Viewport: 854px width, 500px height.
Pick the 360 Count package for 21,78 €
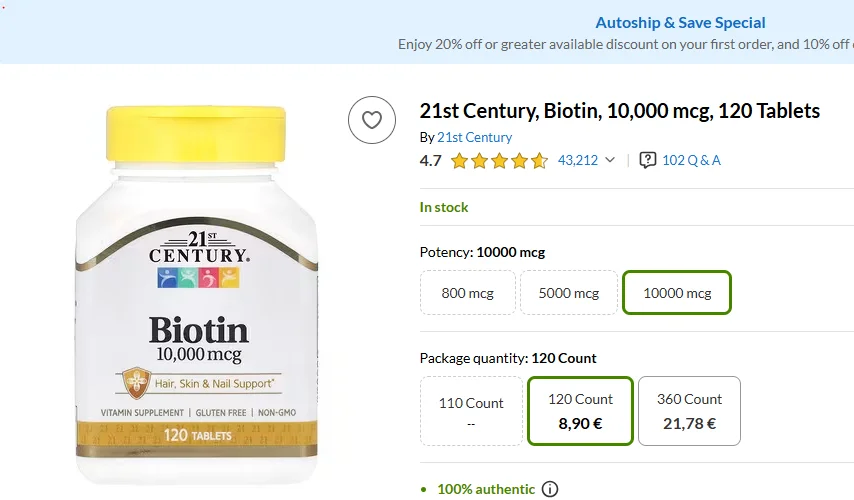coord(689,411)
